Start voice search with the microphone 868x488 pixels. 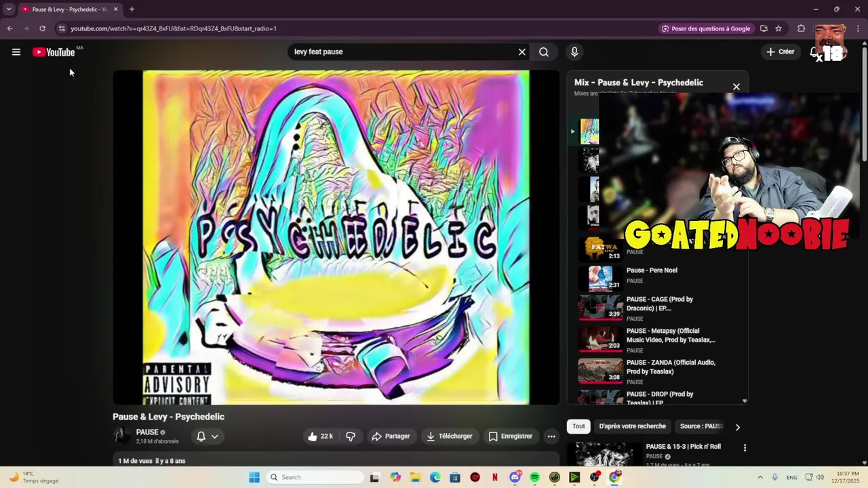coord(574,52)
